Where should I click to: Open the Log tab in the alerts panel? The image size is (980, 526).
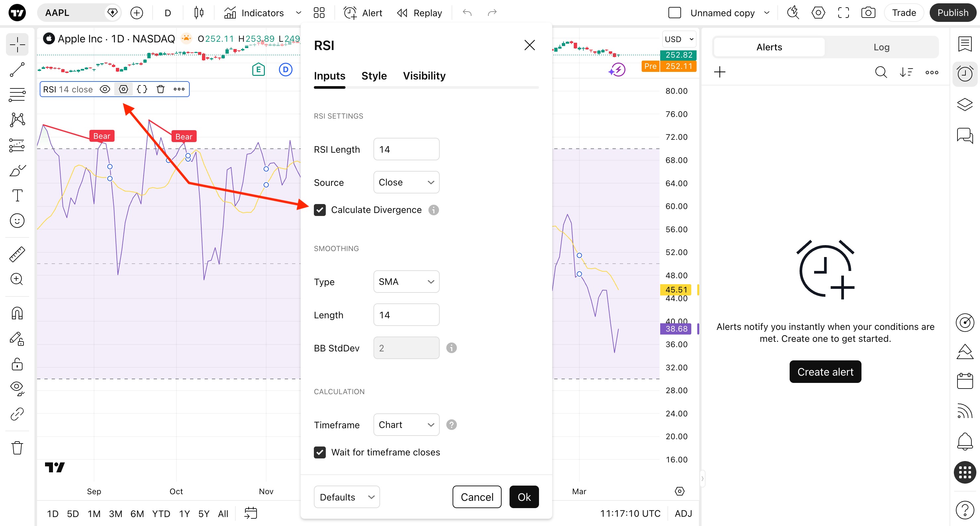[x=881, y=47]
